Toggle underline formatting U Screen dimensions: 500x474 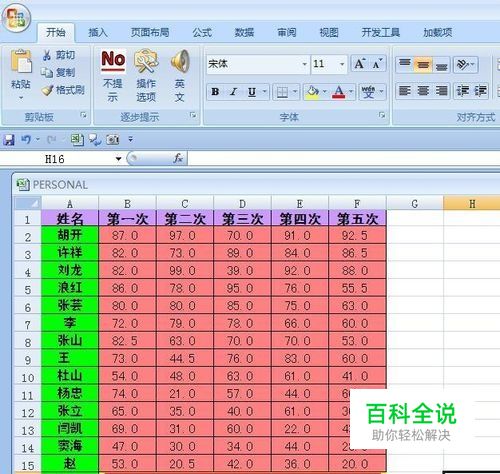pos(252,92)
